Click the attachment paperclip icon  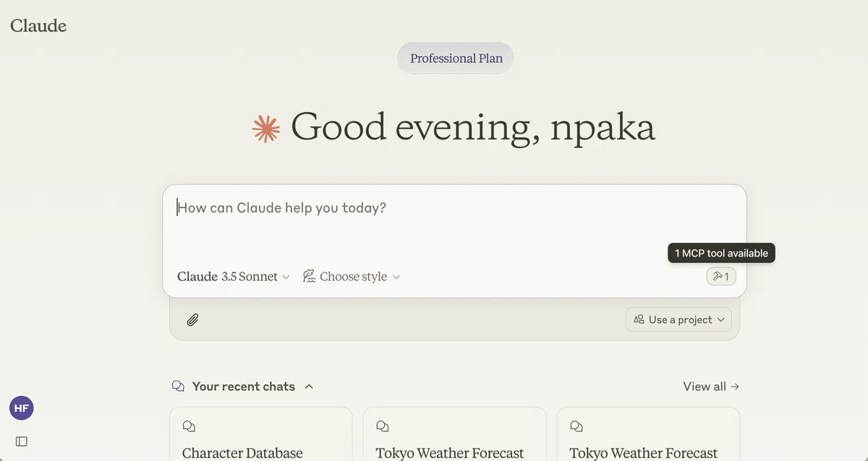pos(192,319)
